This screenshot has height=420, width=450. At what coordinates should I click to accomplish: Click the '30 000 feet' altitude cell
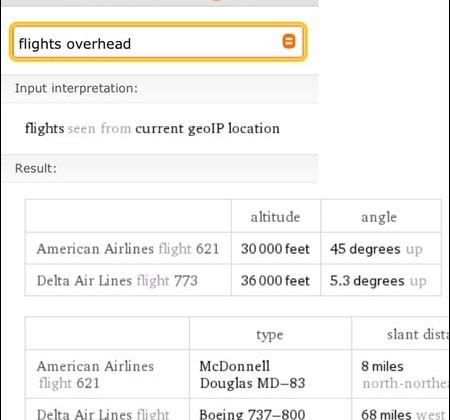(275, 249)
